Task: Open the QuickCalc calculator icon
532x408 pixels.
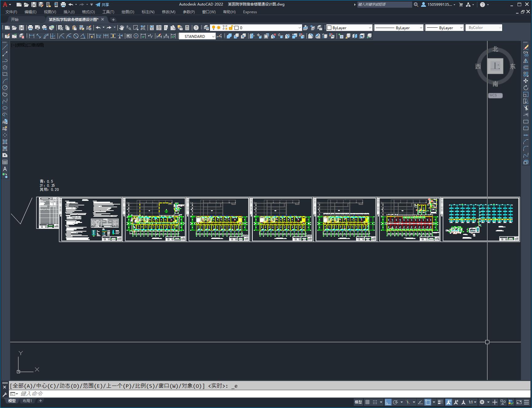Action: (x=187, y=28)
